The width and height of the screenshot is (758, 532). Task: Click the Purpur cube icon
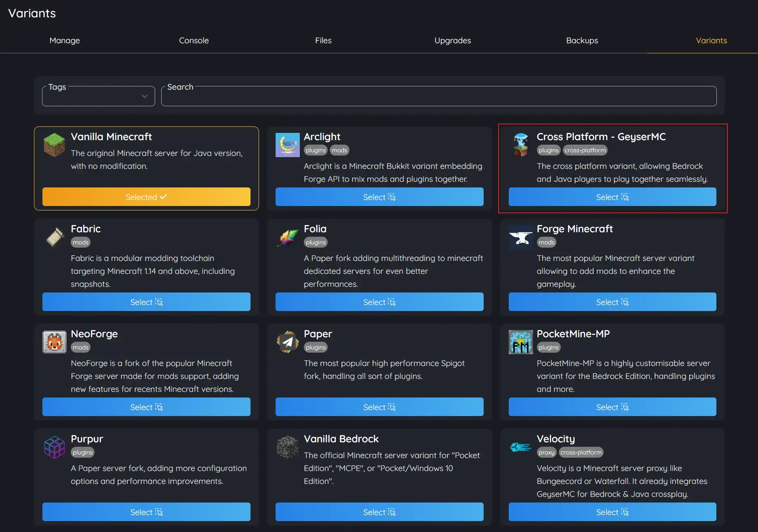(54, 447)
